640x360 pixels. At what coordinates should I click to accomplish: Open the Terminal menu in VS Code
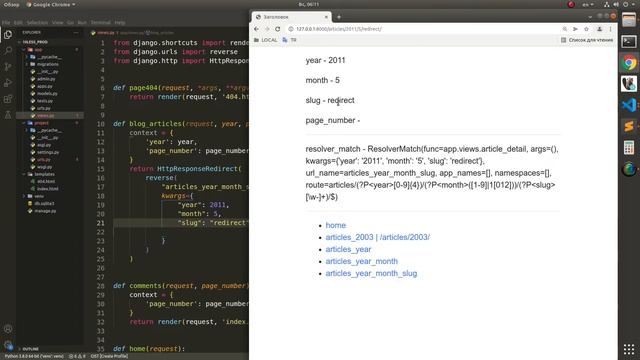(x=100, y=23)
